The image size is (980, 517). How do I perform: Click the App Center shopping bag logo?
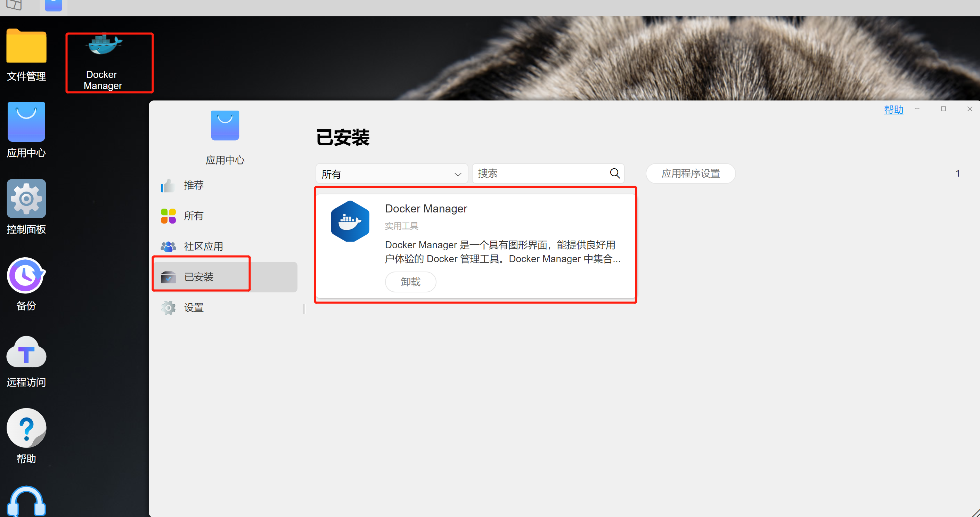click(225, 126)
